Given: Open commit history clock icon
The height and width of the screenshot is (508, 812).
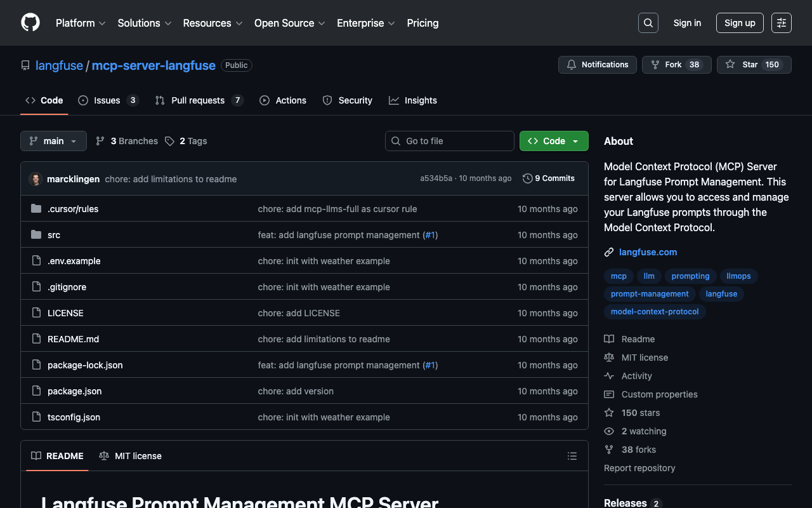Looking at the screenshot, I should tap(527, 178).
